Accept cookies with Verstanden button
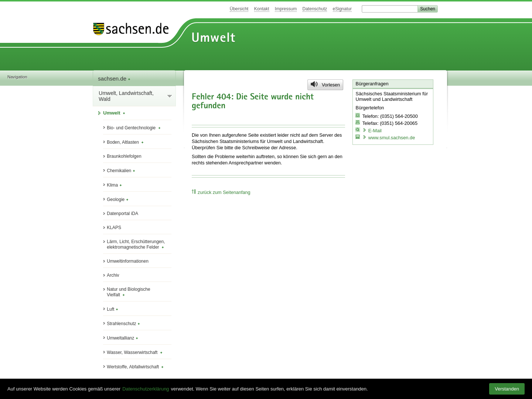Screen dimensions: 532x399 [507, 389]
